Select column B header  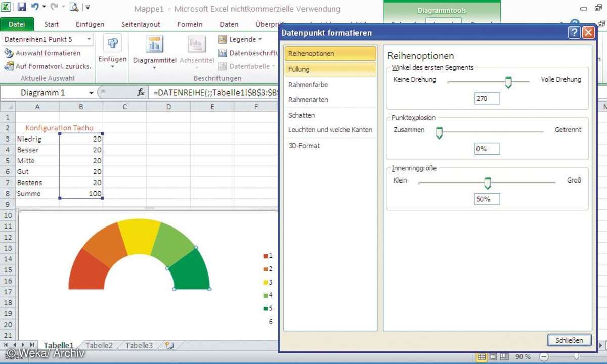click(x=81, y=107)
